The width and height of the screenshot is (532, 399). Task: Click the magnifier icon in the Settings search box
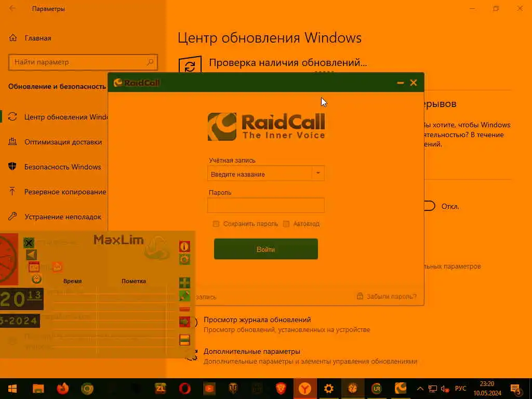[150, 62]
